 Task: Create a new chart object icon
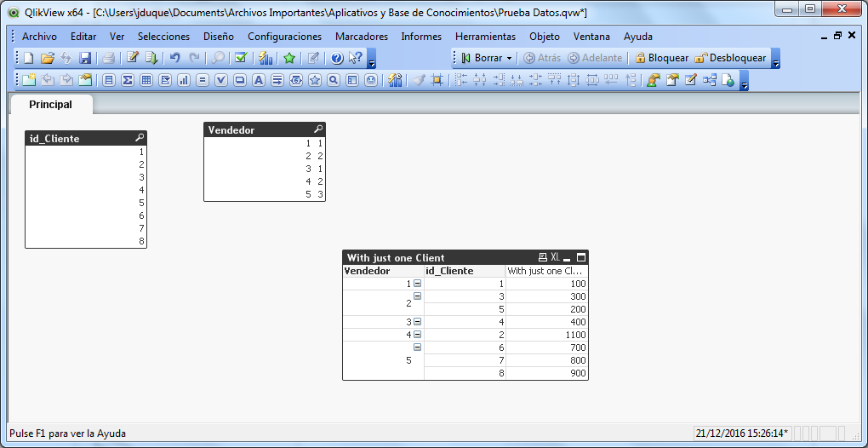183,80
